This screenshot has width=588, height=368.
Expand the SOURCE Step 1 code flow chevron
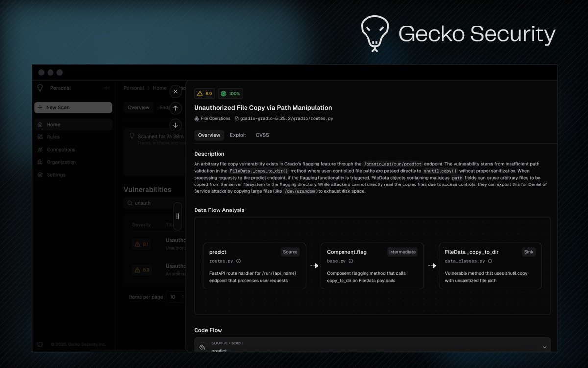(544, 347)
